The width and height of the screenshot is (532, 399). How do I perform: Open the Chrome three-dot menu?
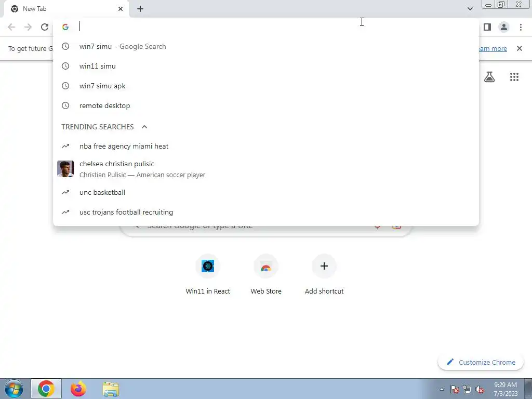pos(521,27)
